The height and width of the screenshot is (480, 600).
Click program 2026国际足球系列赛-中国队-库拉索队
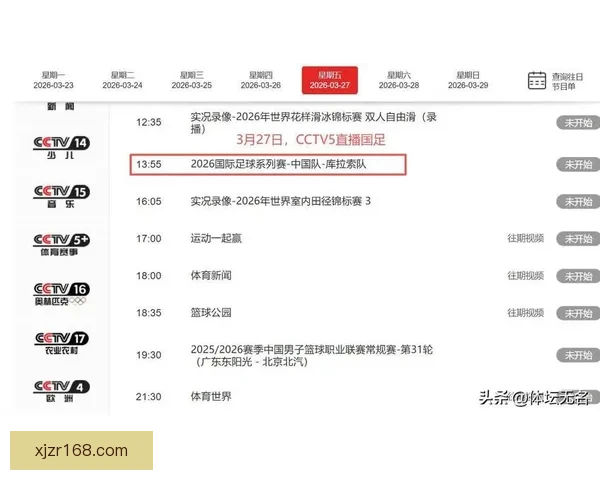tap(278, 164)
